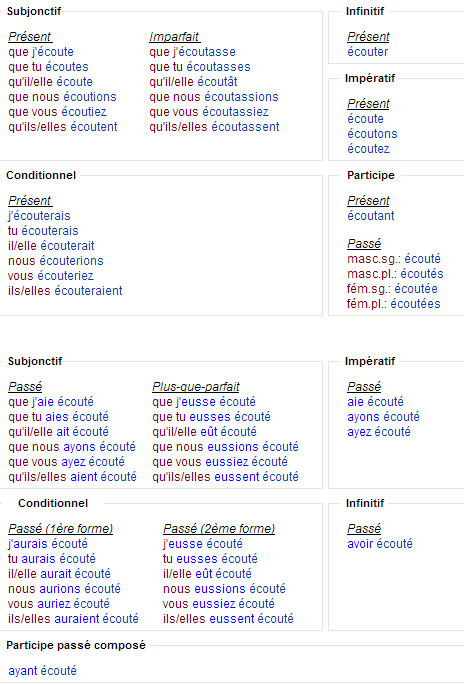The width and height of the screenshot is (464, 685).
Task: Click the past infinitive "avoir écouté"
Action: [x=380, y=544]
